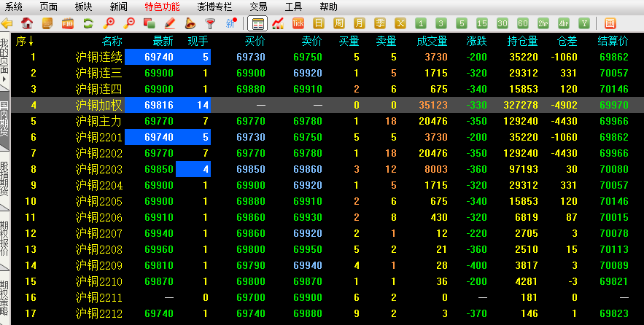Open the funnel filter icon
The image size is (644, 325).
tap(210, 23)
